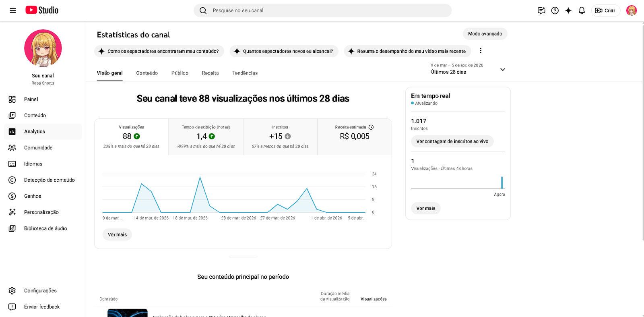Image resolution: width=644 pixels, height=317 pixels.
Task: Open the hamburger navigation menu
Action: [x=13, y=10]
